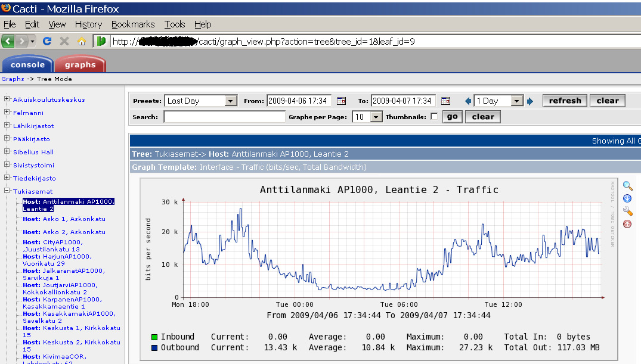This screenshot has height=364, width=641.
Task: Click the Anttilanmaki traffic graph image
Action: tap(379, 270)
